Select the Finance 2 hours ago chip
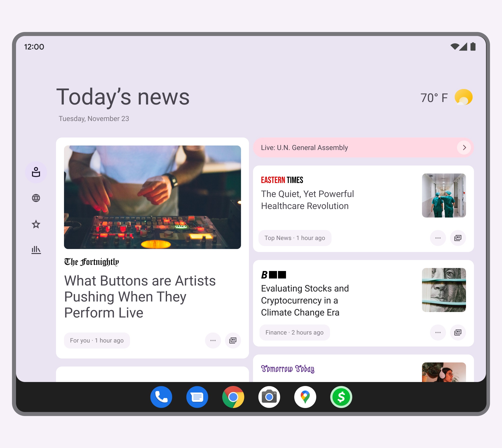This screenshot has height=448, width=502. tap(294, 332)
